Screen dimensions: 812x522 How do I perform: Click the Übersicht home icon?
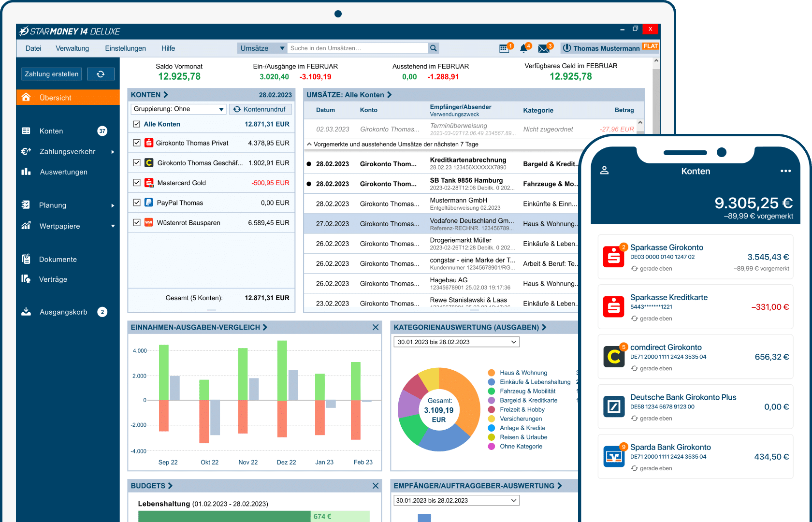point(26,97)
